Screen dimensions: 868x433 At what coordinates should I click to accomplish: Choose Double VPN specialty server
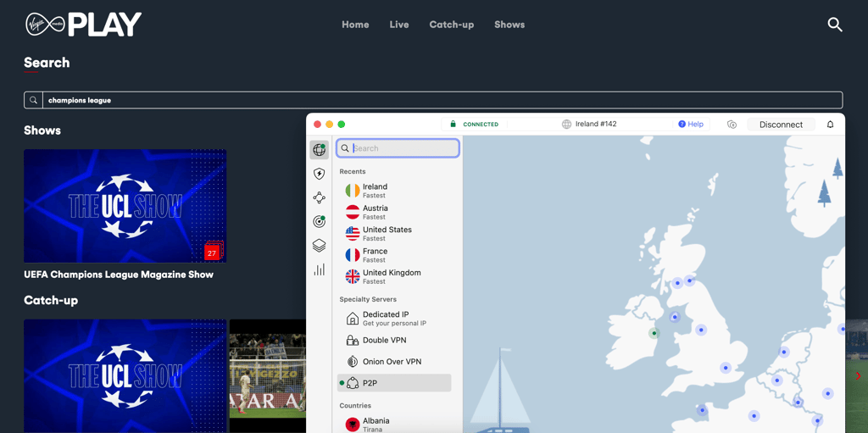[x=394, y=340]
